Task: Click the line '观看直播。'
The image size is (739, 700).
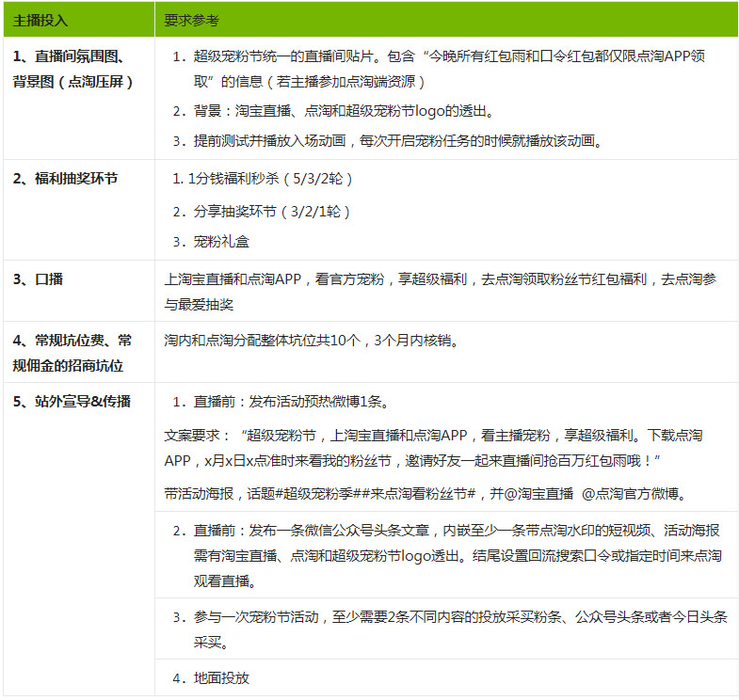Action: (x=225, y=581)
